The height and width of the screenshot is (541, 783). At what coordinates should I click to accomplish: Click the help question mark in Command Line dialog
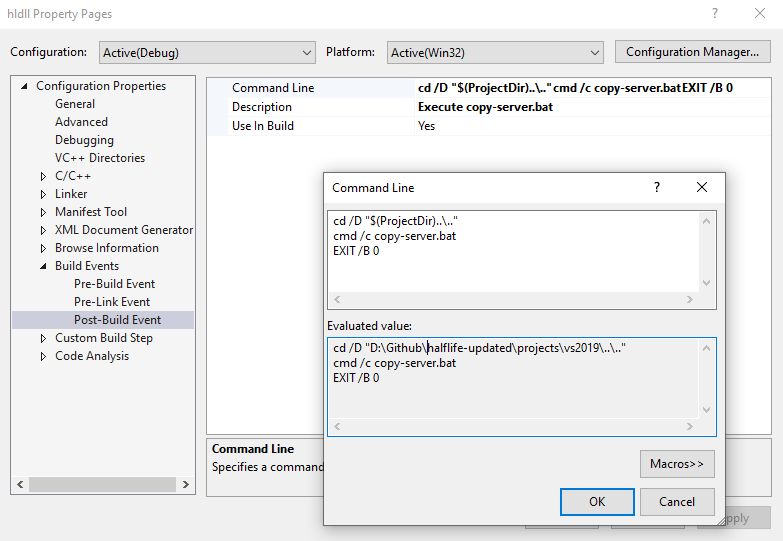tap(657, 187)
